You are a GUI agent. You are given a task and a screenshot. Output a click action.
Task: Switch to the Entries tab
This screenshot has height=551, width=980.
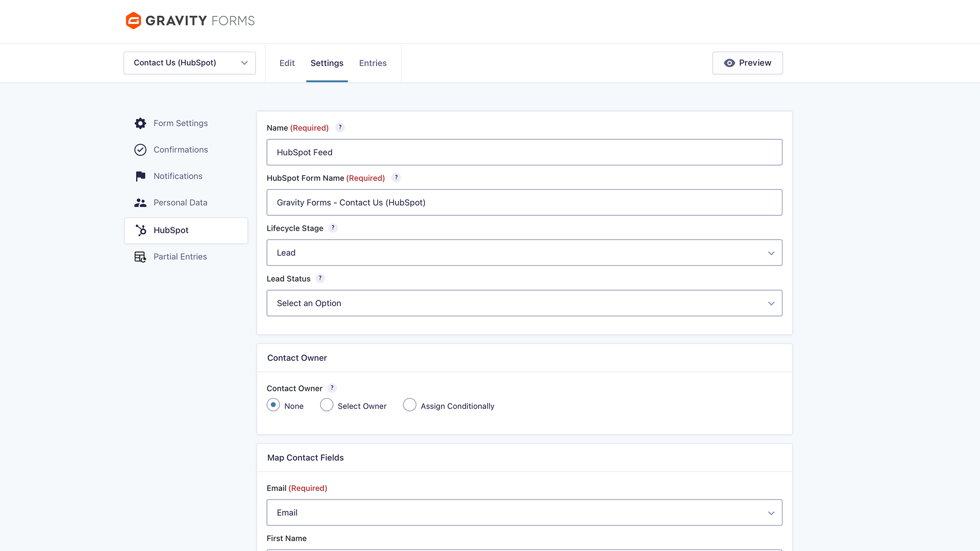373,63
